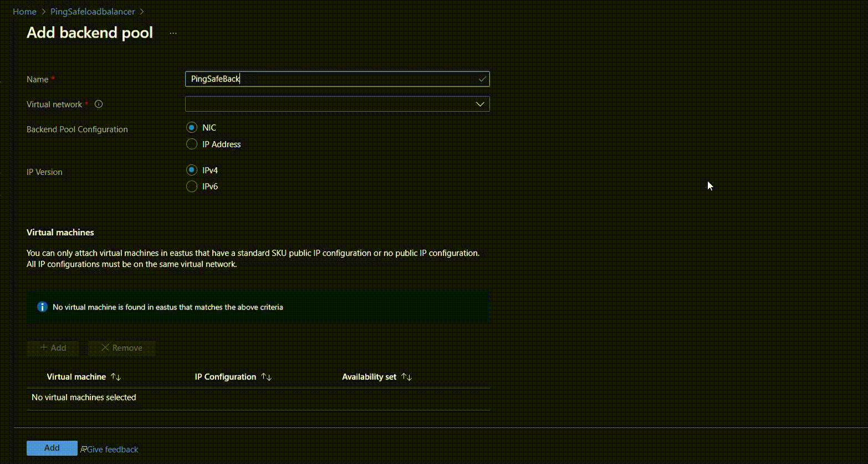Select the IP Address radio button

tap(192, 144)
